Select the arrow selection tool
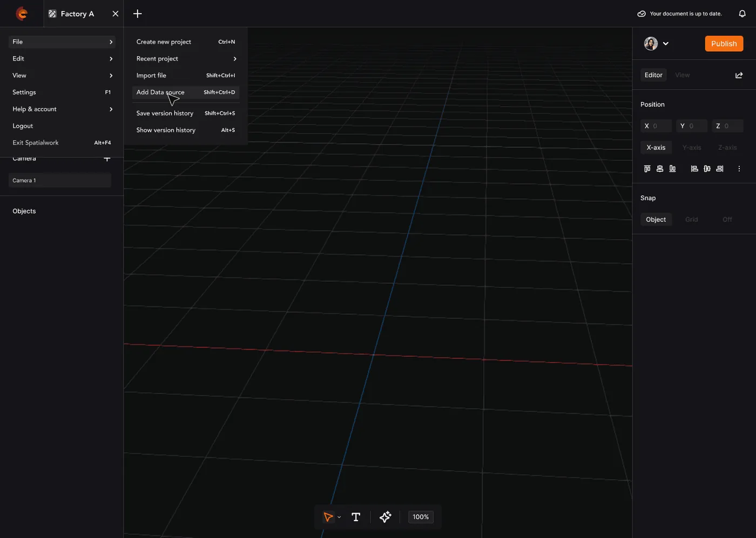Screen dimensions: 756x538 328,517
